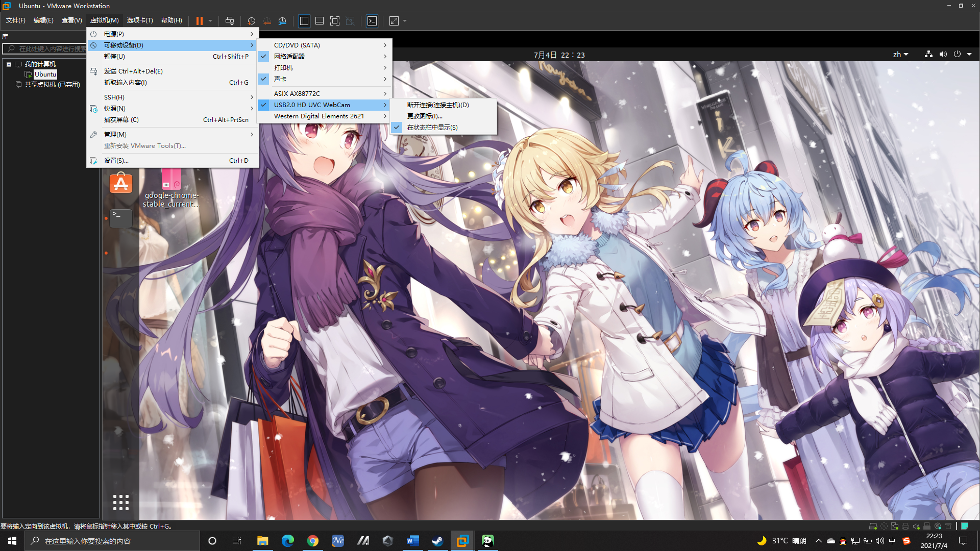Image resolution: width=980 pixels, height=551 pixels.
Task: Click revert snapshot toolbar icon
Action: 267,21
